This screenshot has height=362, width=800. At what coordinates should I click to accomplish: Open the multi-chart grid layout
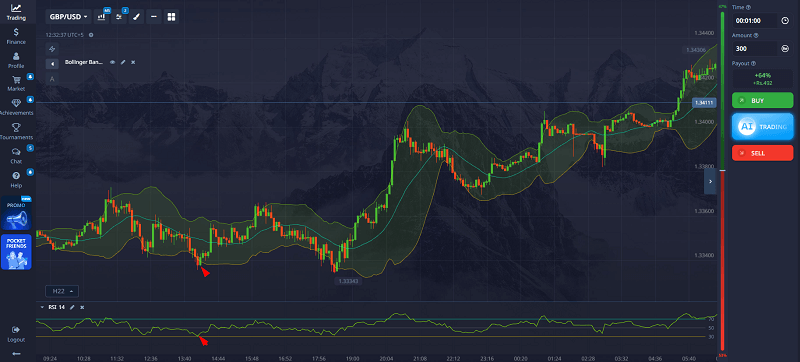[x=171, y=17]
